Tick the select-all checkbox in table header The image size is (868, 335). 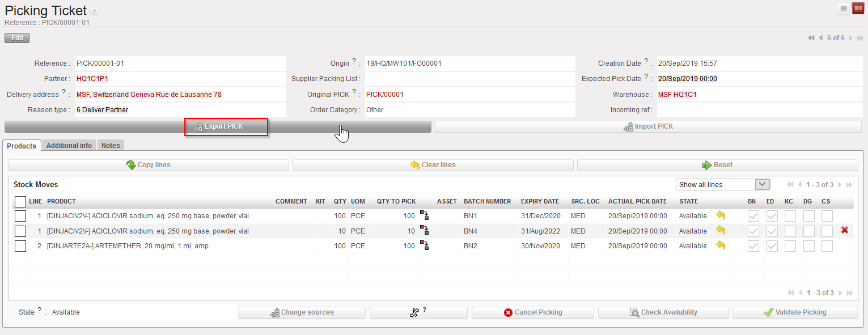click(x=20, y=201)
